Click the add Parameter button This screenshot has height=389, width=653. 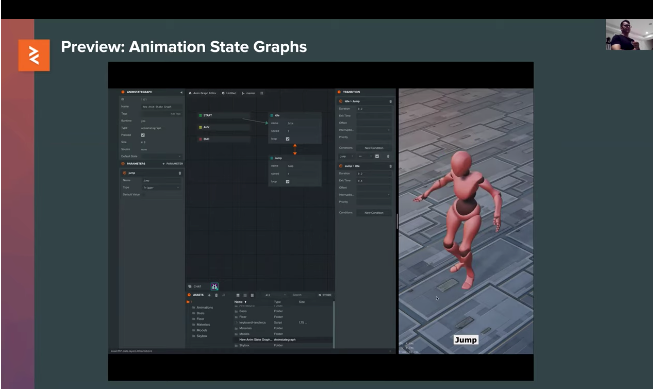tap(172, 164)
